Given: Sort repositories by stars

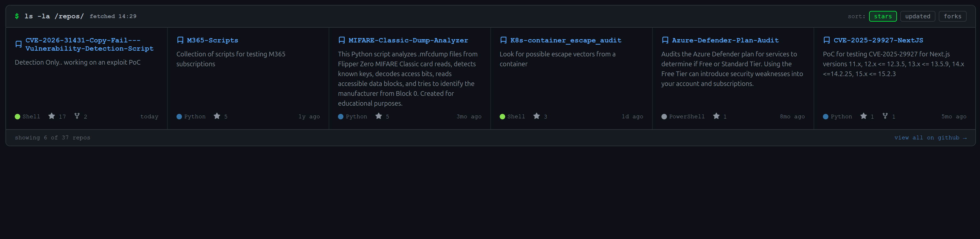Looking at the screenshot, I should pos(883,16).
